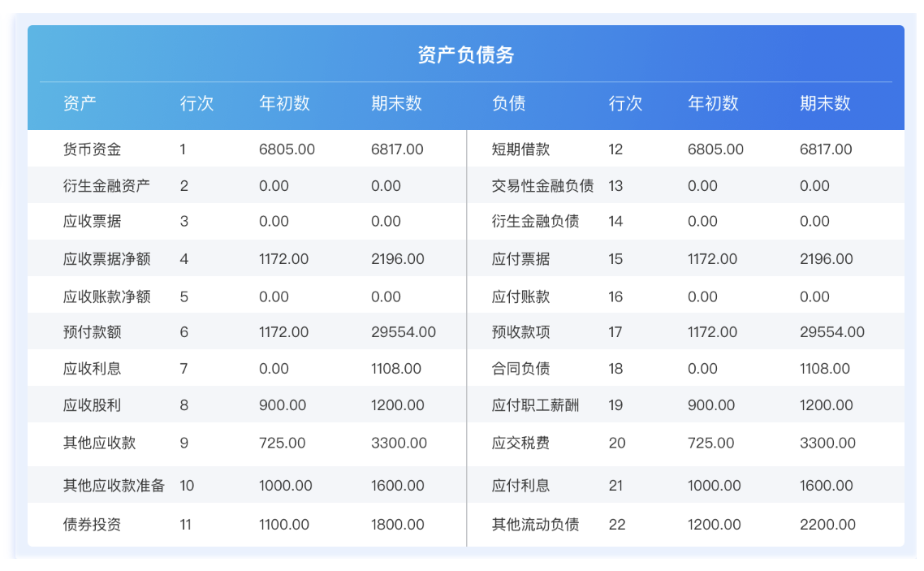Click the 债券投资 row label
The image size is (924, 571).
[x=92, y=524]
